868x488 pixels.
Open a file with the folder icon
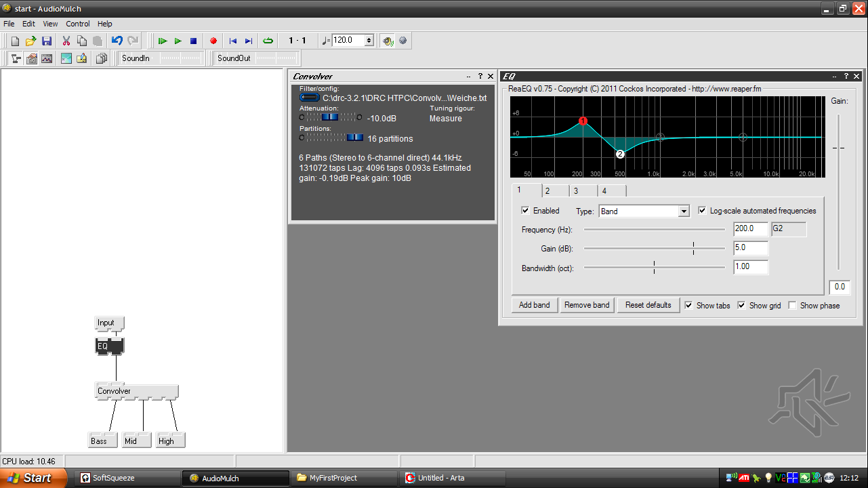(x=30, y=41)
